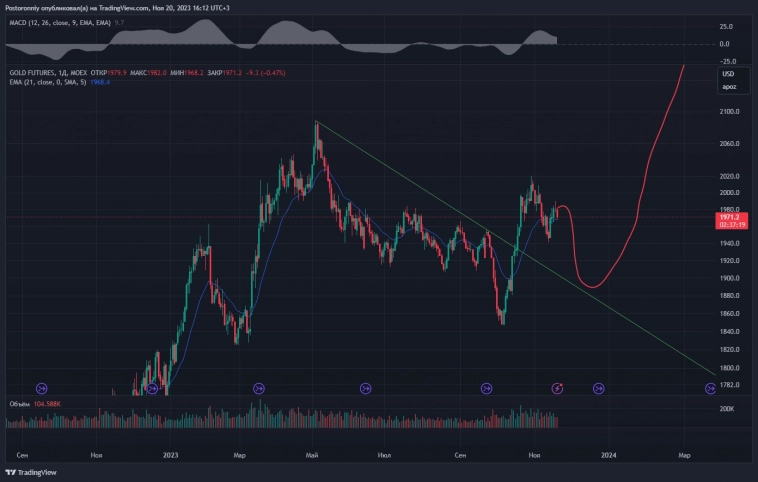Screen dimensions: 758x482
Task: Select the event marker icon near Сен 2023
Action: coord(487,388)
